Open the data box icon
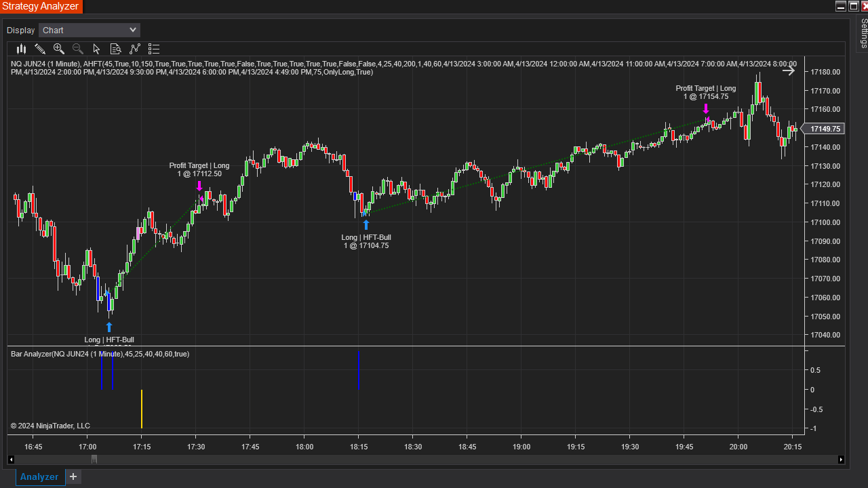 coord(115,49)
